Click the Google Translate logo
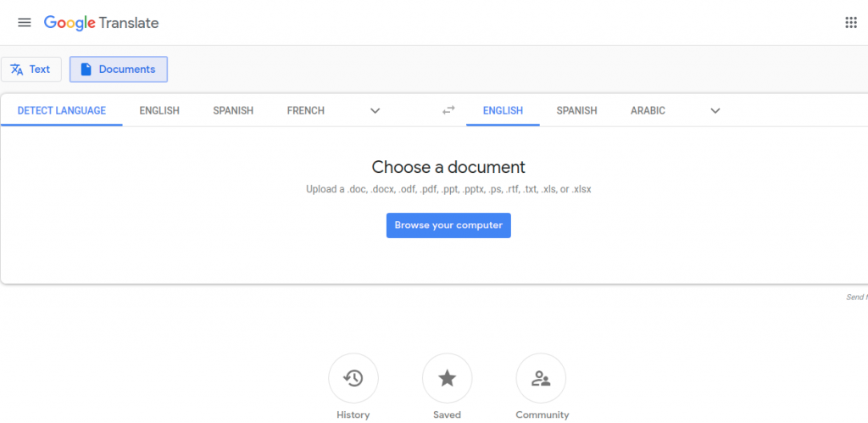Image resolution: width=868 pixels, height=423 pixels. [x=102, y=23]
